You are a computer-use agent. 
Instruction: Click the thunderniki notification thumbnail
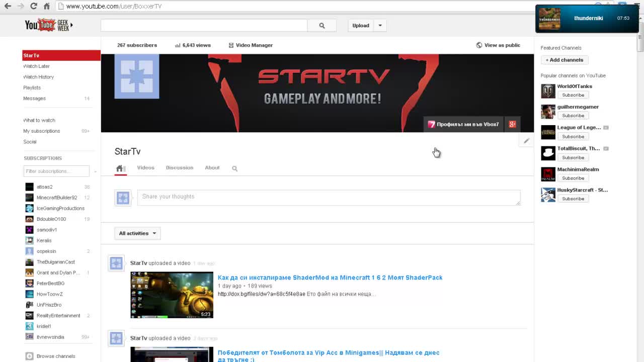click(549, 19)
